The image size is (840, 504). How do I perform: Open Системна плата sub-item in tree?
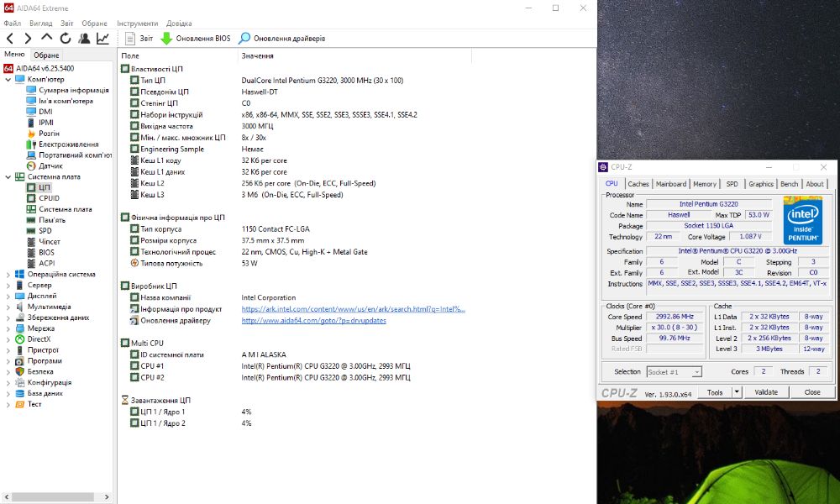pos(66,209)
